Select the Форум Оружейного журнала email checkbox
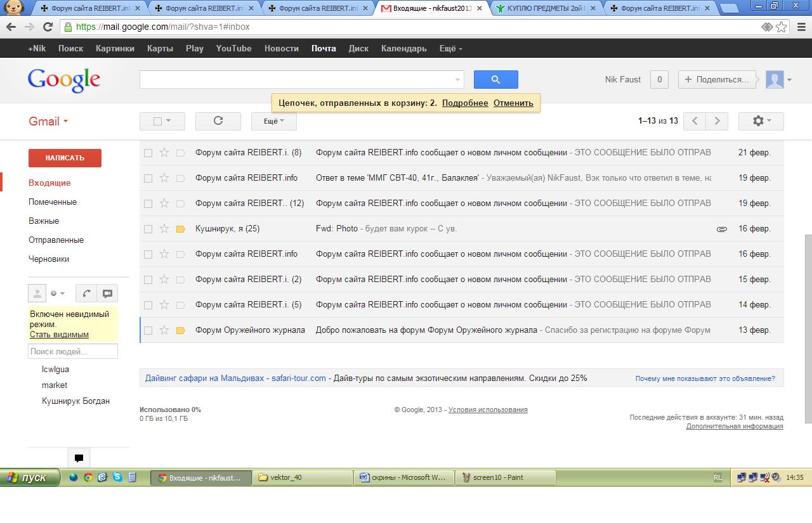 tap(148, 330)
